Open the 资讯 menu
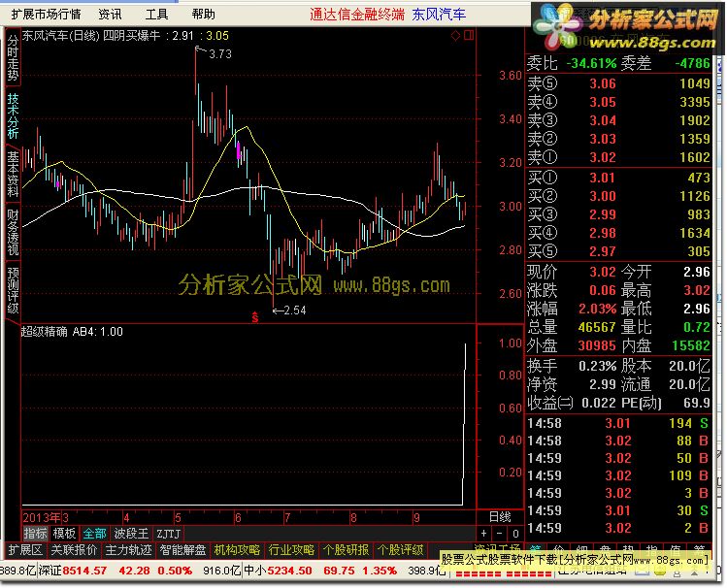727x588 pixels. click(111, 15)
